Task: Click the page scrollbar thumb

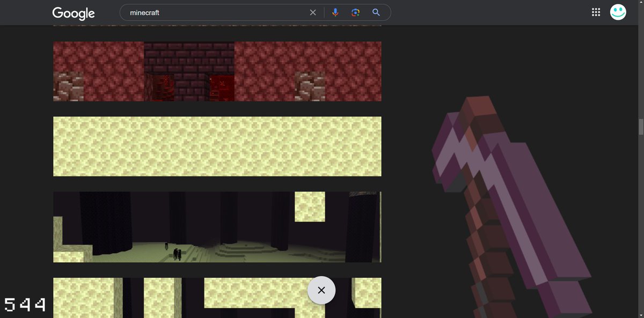Action: (x=640, y=127)
